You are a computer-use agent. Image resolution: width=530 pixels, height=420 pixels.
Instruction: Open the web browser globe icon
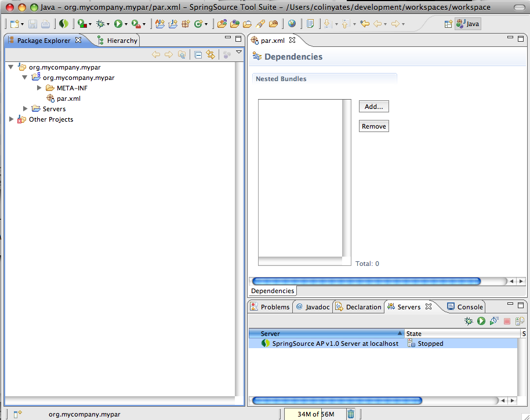click(292, 24)
